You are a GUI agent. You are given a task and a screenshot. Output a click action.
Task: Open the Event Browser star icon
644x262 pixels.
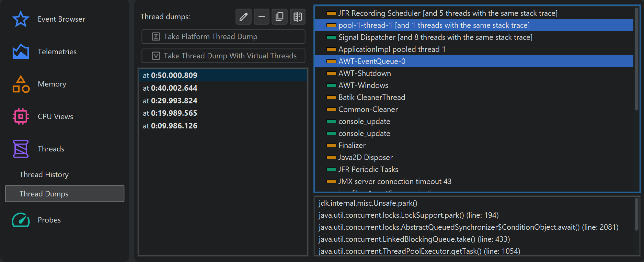click(x=21, y=19)
